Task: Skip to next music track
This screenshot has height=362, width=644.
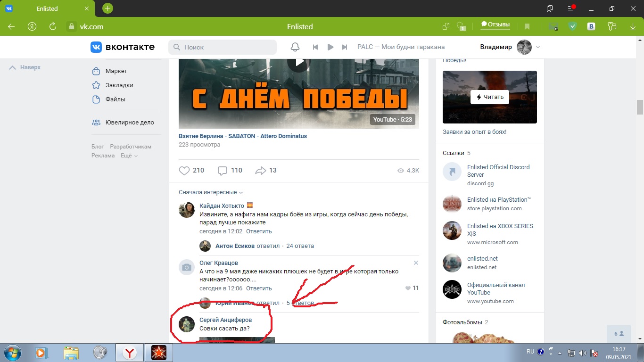Action: pos(345,47)
